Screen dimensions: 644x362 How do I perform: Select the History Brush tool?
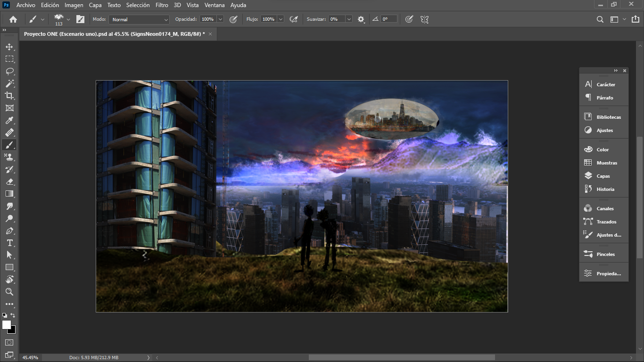click(x=9, y=169)
